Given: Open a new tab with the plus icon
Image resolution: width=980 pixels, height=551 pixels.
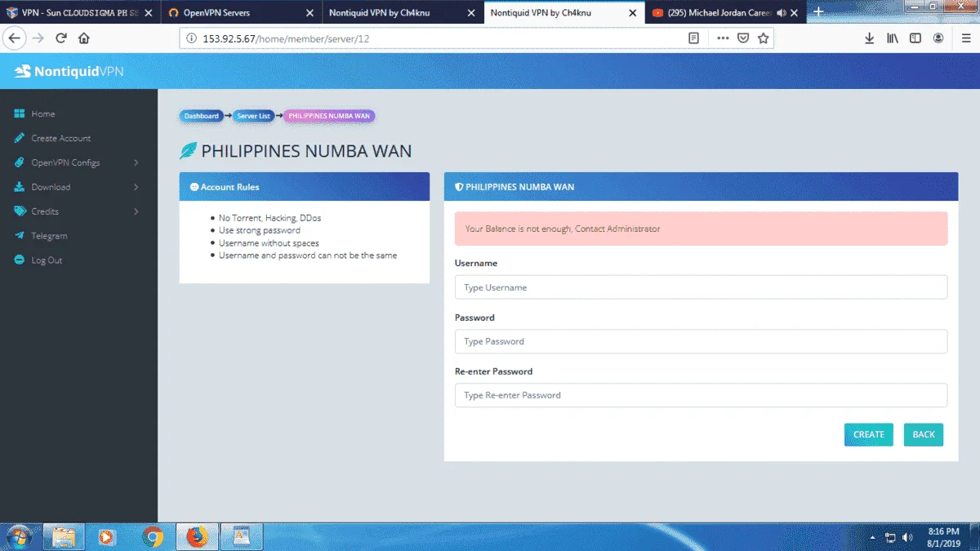Looking at the screenshot, I should (819, 12).
